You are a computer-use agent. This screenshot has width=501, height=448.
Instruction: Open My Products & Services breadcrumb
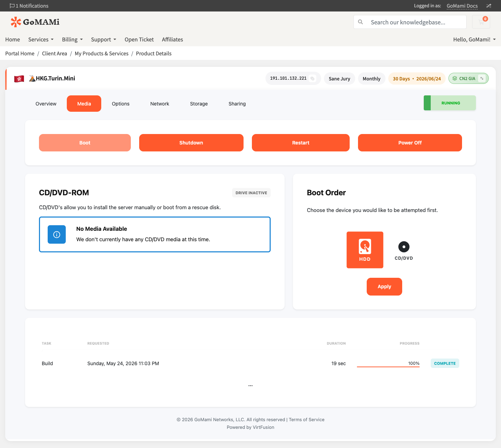pos(102,54)
